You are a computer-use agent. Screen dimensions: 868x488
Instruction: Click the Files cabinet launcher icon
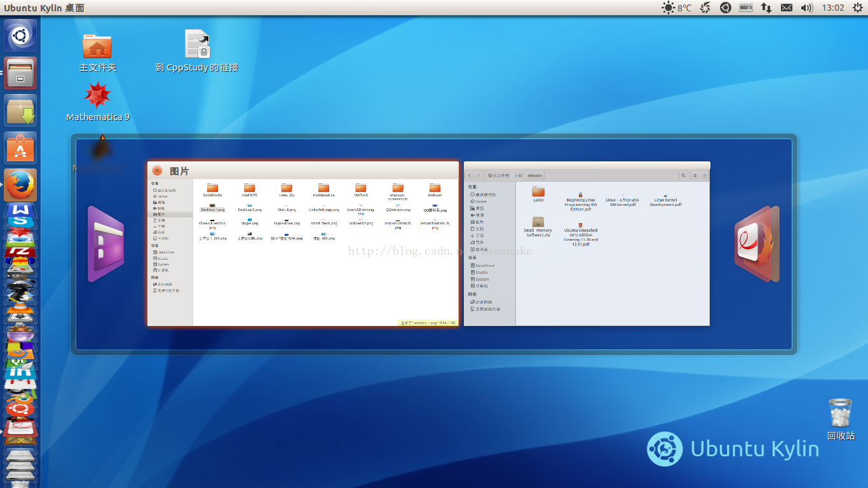pos(20,73)
